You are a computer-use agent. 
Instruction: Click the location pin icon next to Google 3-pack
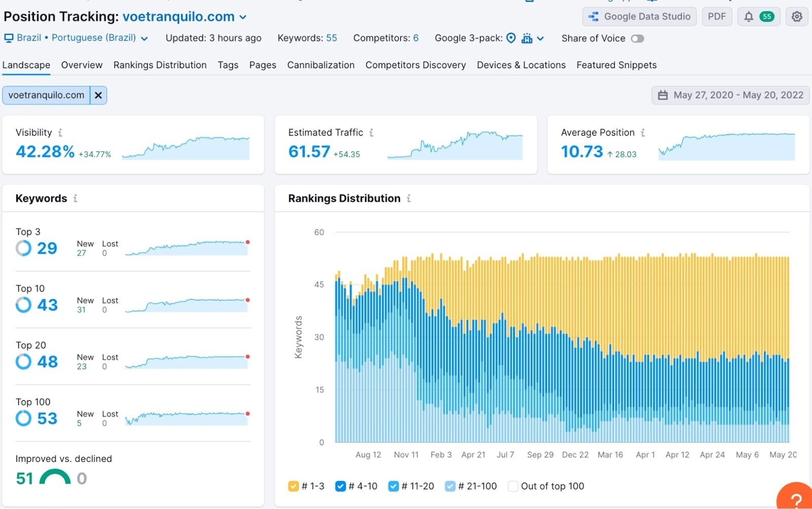point(511,38)
